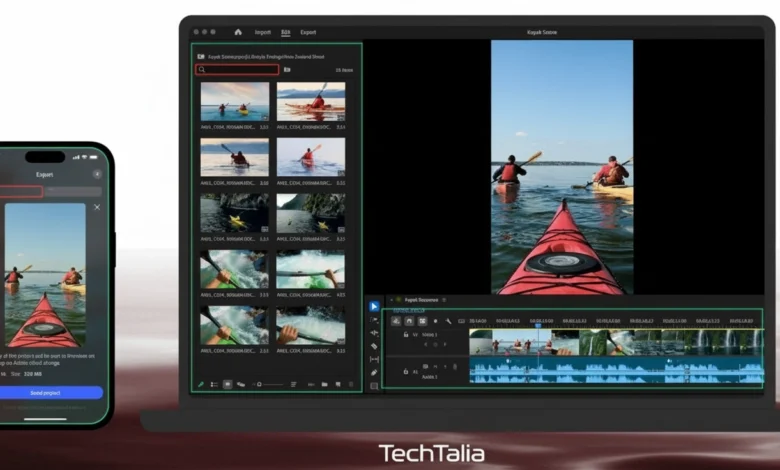Click the new bin folder icon
Image resolution: width=780 pixels, height=470 pixels.
(x=324, y=384)
